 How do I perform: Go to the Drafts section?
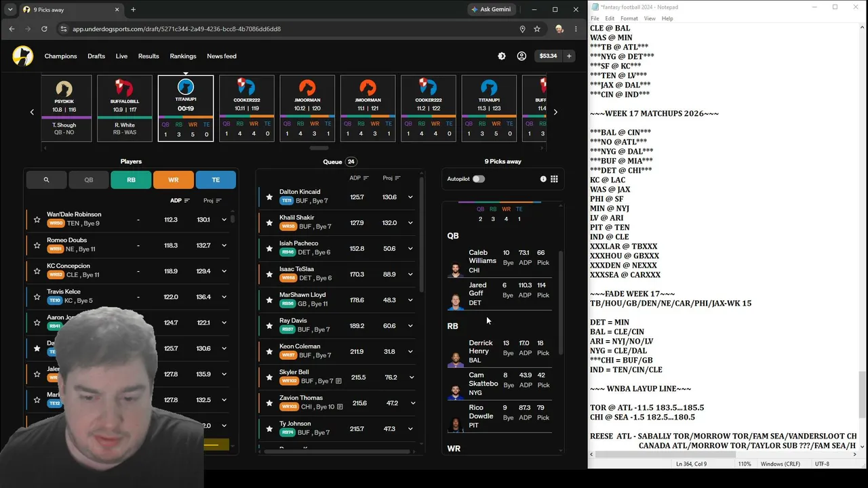96,56
